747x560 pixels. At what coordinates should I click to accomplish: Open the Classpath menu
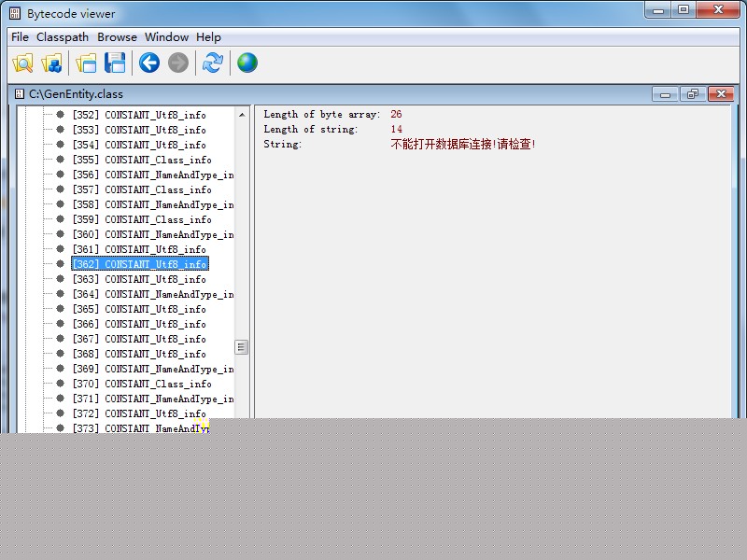63,37
